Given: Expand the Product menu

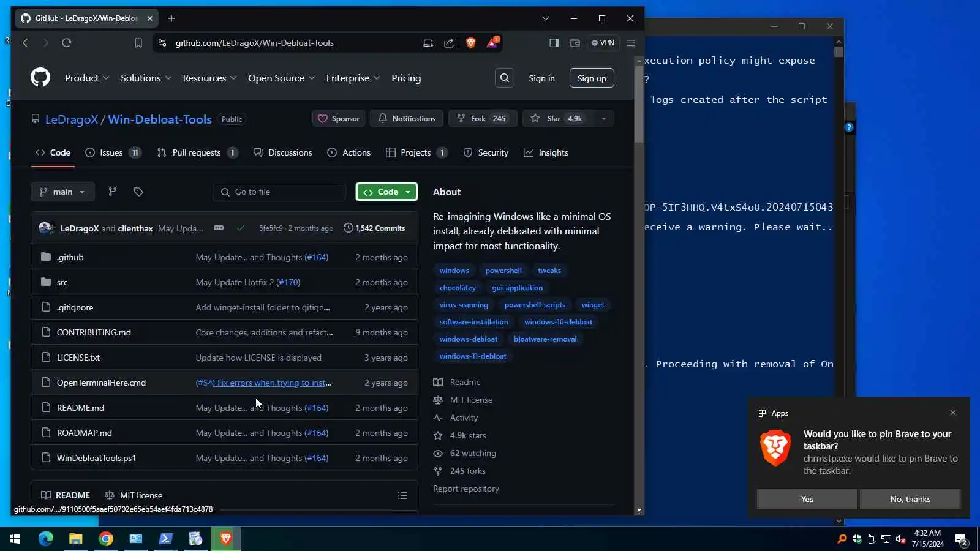Looking at the screenshot, I should click(x=87, y=78).
